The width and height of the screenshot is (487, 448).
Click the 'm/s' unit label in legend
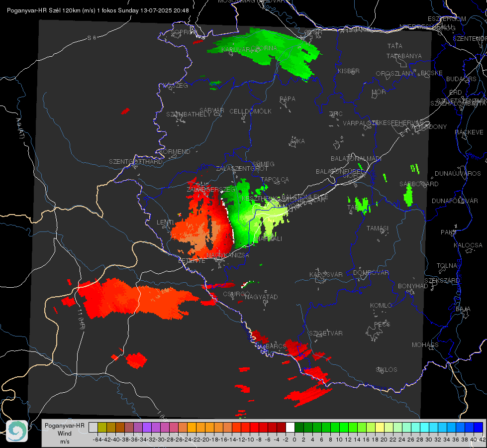tap(65, 442)
